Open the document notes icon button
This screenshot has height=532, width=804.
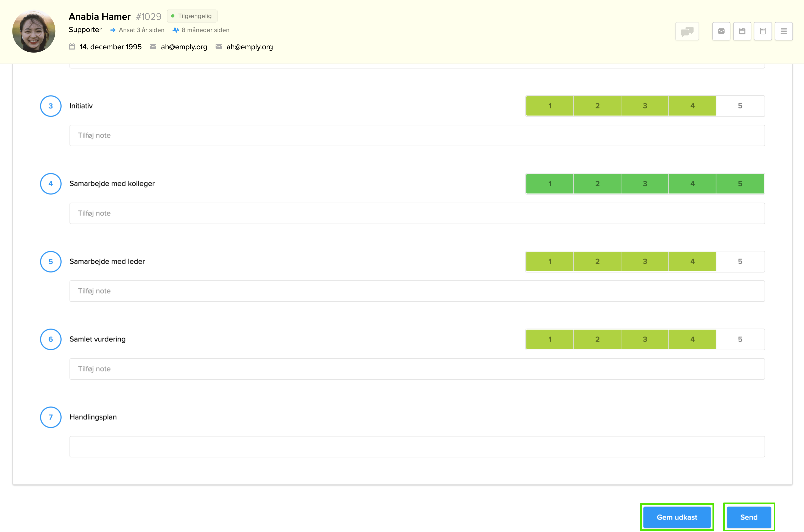(x=763, y=31)
